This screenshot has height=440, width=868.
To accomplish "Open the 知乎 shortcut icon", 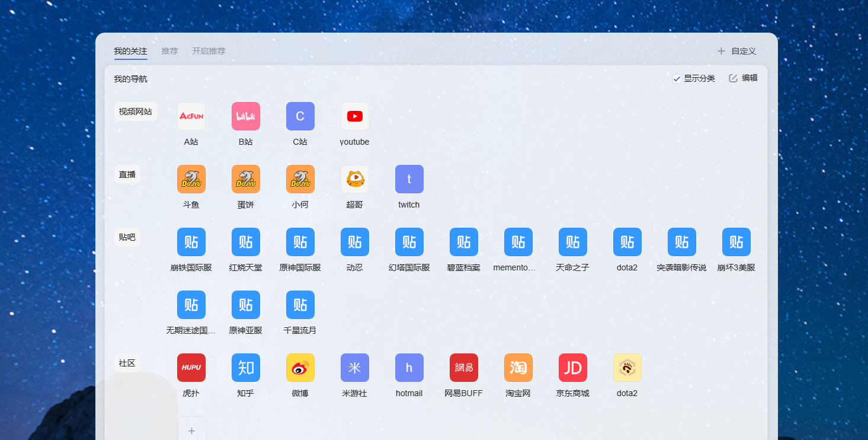I will pos(246,368).
